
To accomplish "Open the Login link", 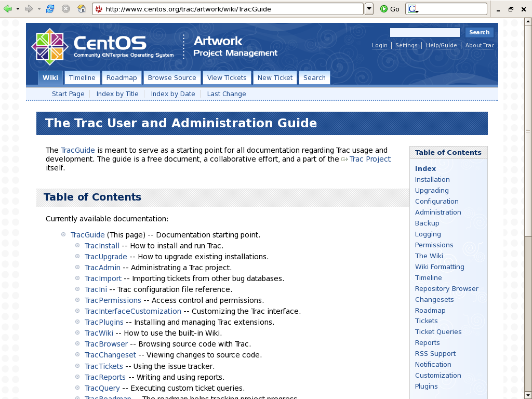I will click(379, 45).
